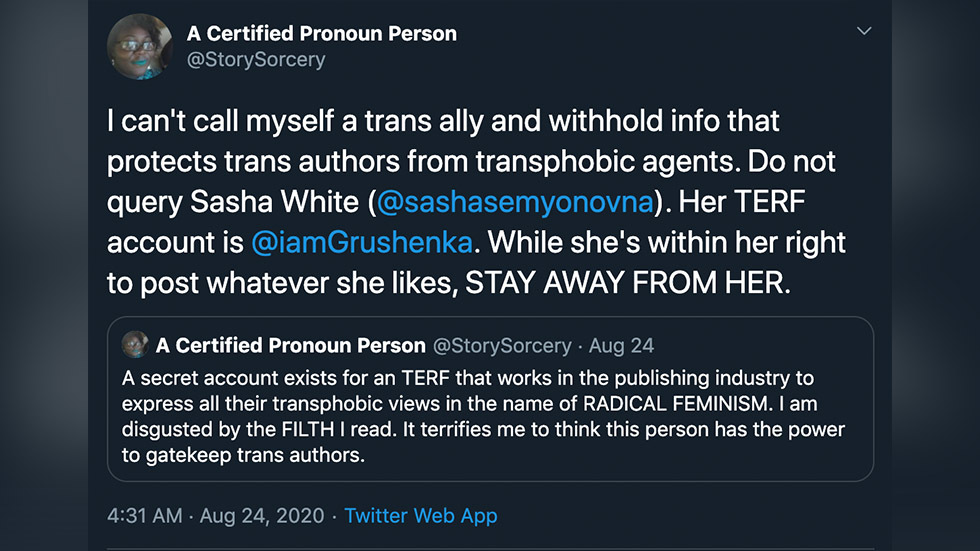Click the Sasha White name in tweet
Viewport: 980px width, 551px height.
click(274, 202)
